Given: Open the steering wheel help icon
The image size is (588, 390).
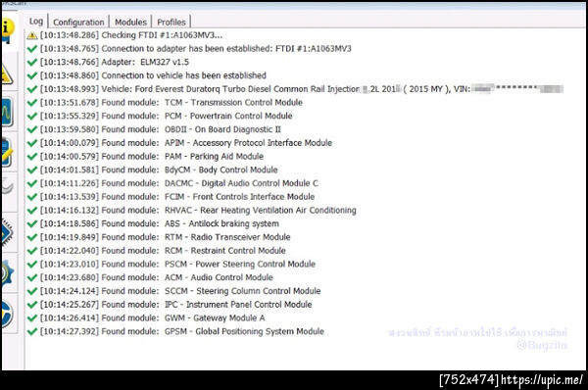Looking at the screenshot, I should point(8,315).
